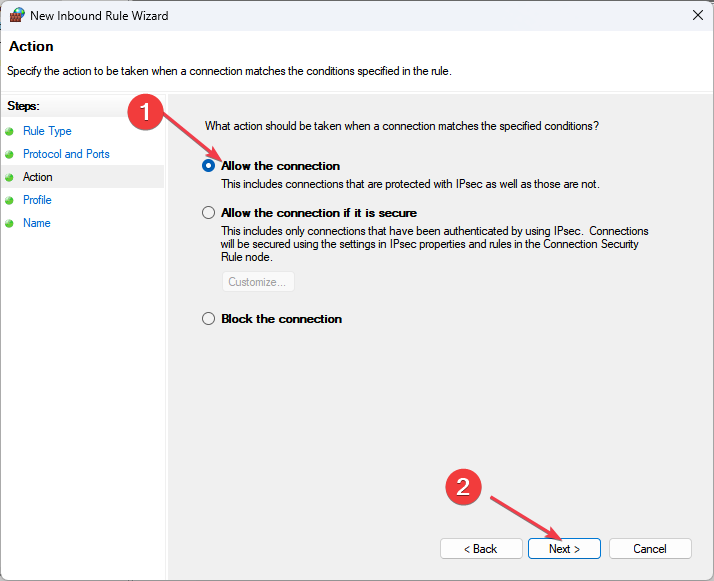Click red annotation marker number 2
Image resolution: width=714 pixels, height=581 pixels.
[463, 487]
